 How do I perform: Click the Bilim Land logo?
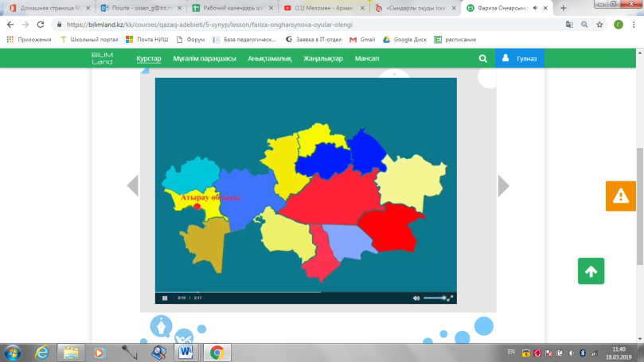[x=102, y=58]
